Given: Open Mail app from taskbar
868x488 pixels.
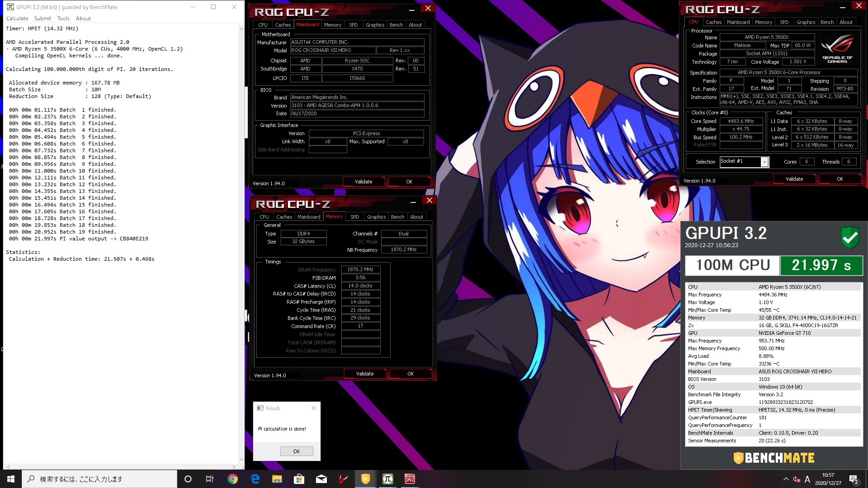Looking at the screenshot, I should (321, 479).
